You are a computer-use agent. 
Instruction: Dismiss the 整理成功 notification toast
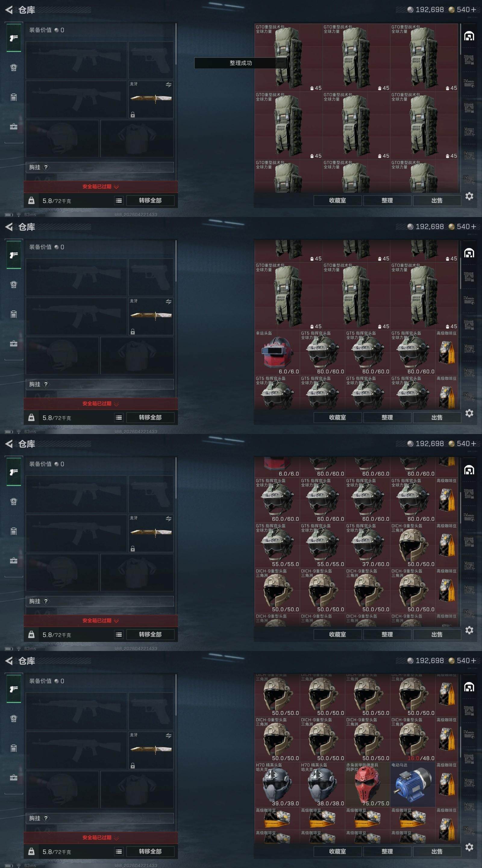tap(240, 63)
